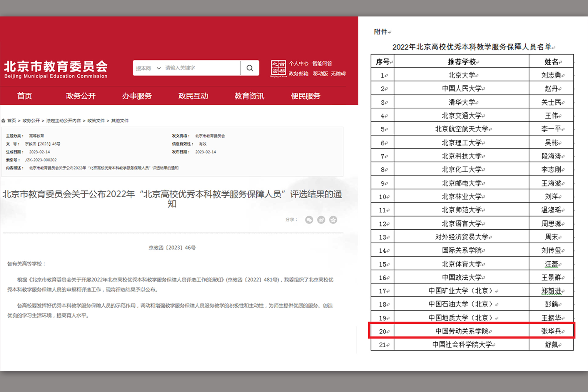Go to 政民互动 navigation item
The width and height of the screenshot is (588, 392).
(193, 96)
